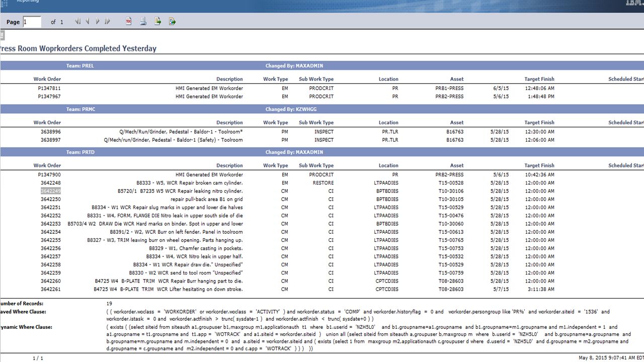Select work order P1347967
The width and height of the screenshot is (644, 362).
49,97
